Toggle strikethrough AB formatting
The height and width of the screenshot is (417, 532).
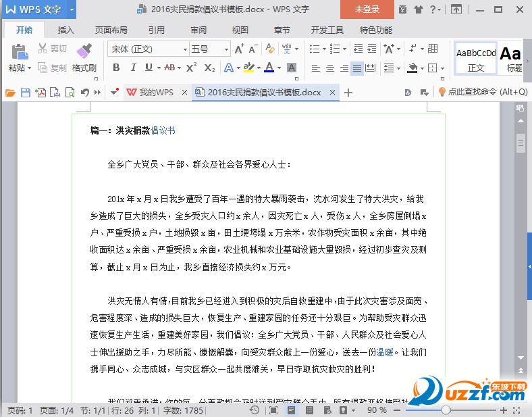coord(169,68)
